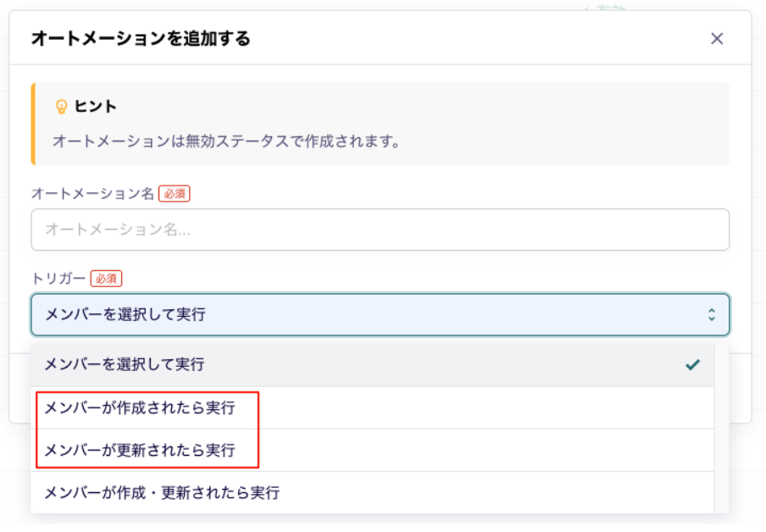This screenshot has width=766, height=532.
Task: Click the lightbulb hint icon
Action: [61, 107]
